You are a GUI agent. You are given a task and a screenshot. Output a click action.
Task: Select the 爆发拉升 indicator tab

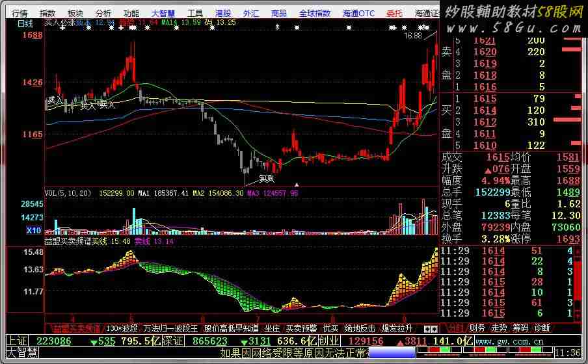(x=397, y=328)
